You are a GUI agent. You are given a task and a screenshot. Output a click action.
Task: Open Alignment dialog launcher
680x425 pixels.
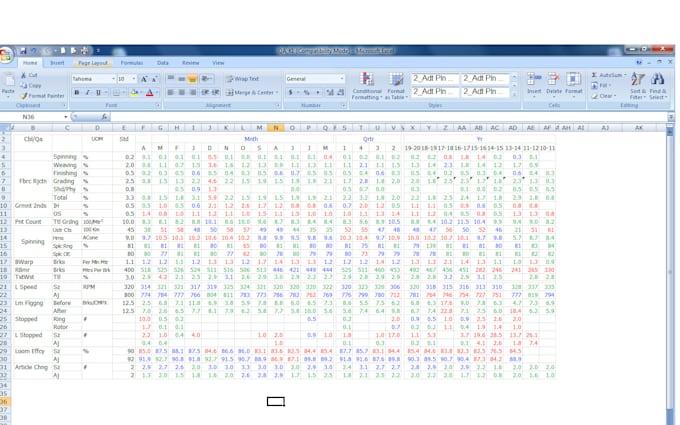coord(278,105)
